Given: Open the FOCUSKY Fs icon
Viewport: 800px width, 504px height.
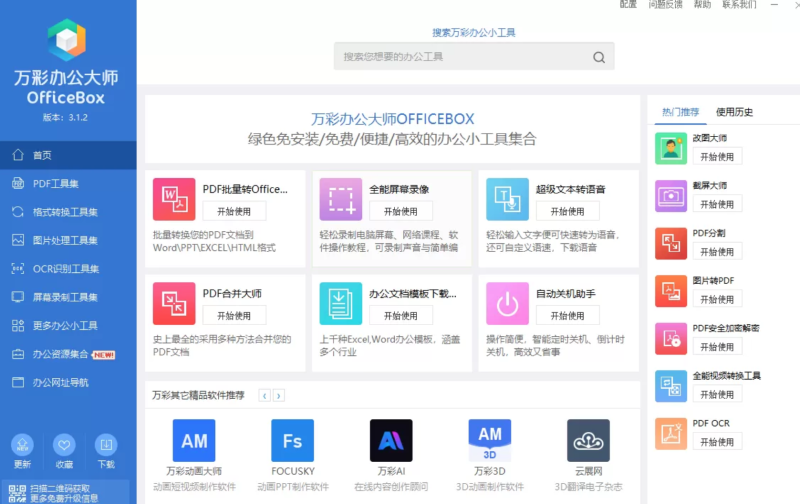Looking at the screenshot, I should coord(292,441).
